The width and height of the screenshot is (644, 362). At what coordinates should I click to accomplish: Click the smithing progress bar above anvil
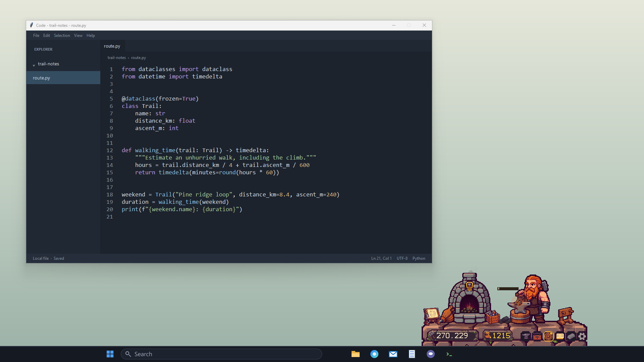coord(508,289)
